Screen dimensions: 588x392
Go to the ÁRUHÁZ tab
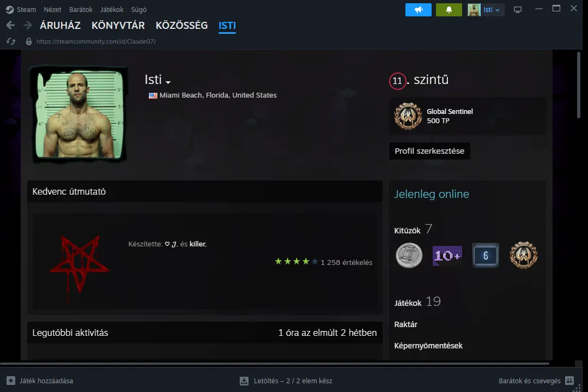(x=60, y=25)
